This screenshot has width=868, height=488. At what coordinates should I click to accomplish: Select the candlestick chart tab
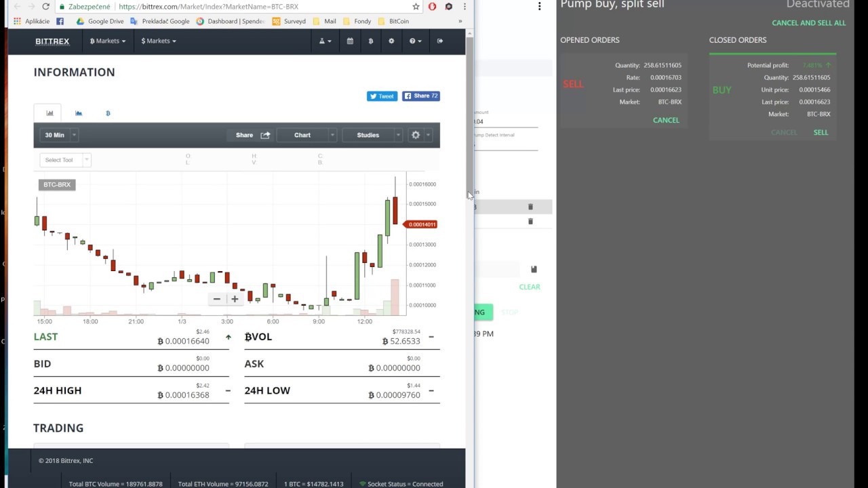click(50, 113)
